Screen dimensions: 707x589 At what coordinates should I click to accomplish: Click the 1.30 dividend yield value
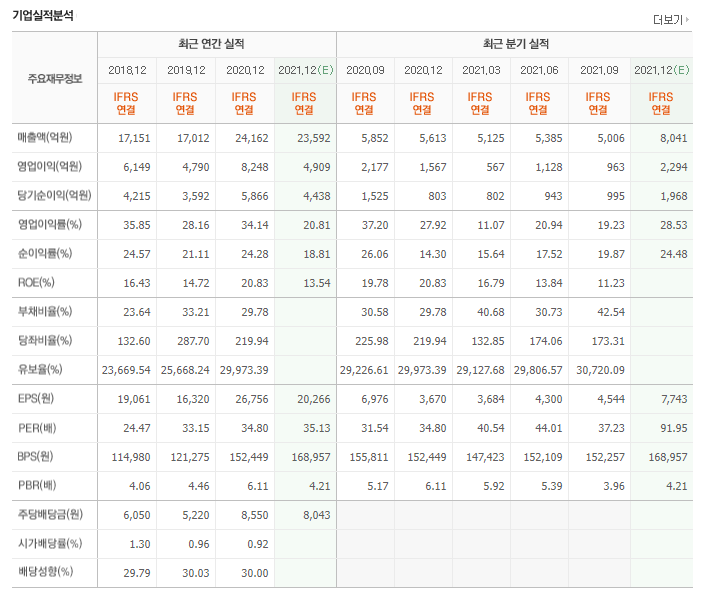click(x=140, y=544)
